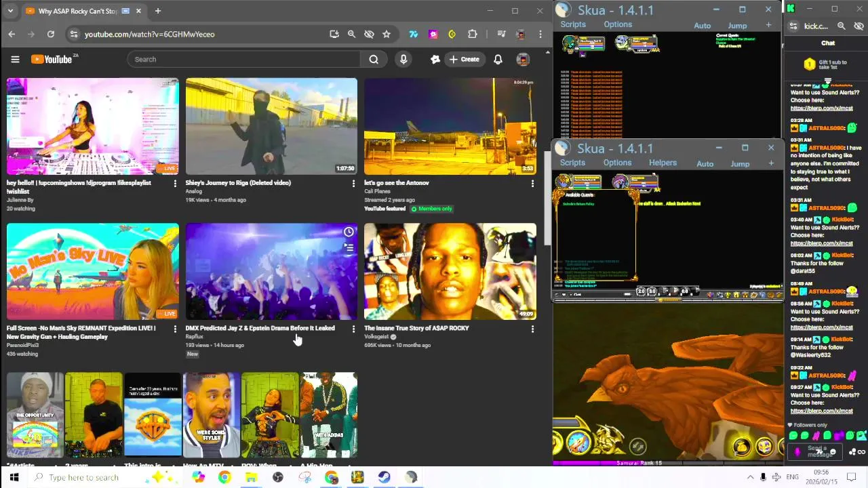This screenshot has height=488, width=868.
Task: Close the ASAP Rocky tab
Action: (x=138, y=11)
